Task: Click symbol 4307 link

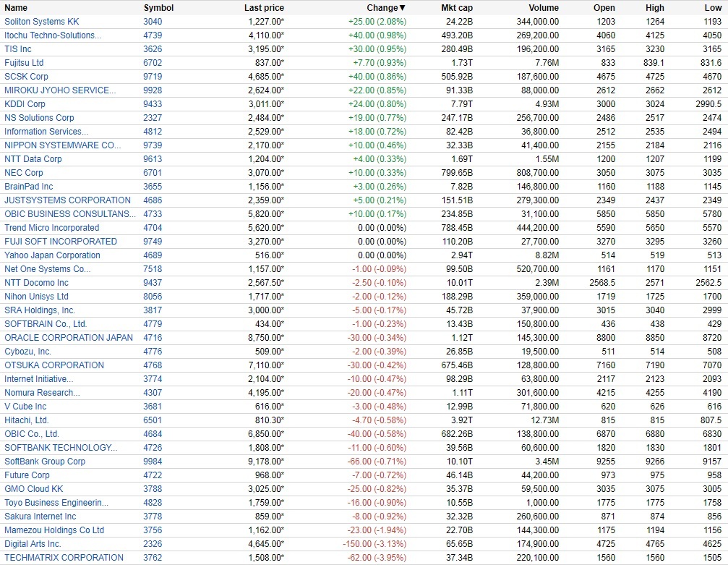Action: pyautogui.click(x=153, y=393)
